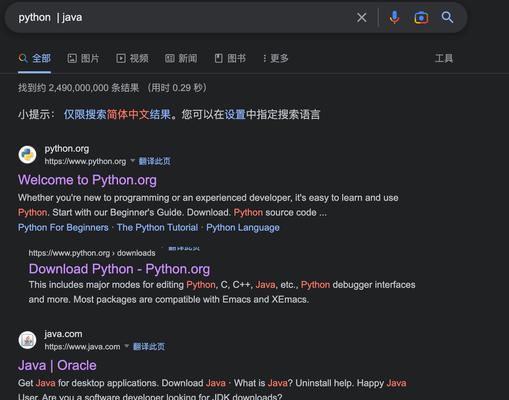509x400 pixels.
Task: Open the 更多 (More) menu
Action: coord(275,58)
